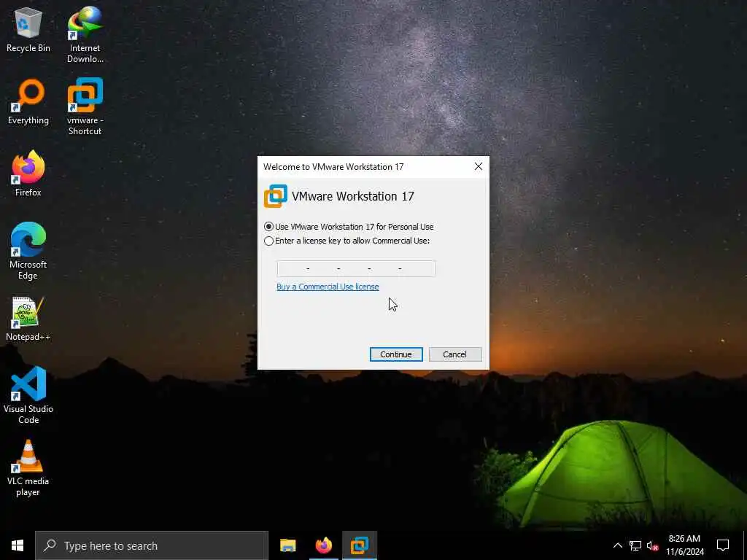Select Enter a license key for Commercial Use

click(x=347, y=241)
